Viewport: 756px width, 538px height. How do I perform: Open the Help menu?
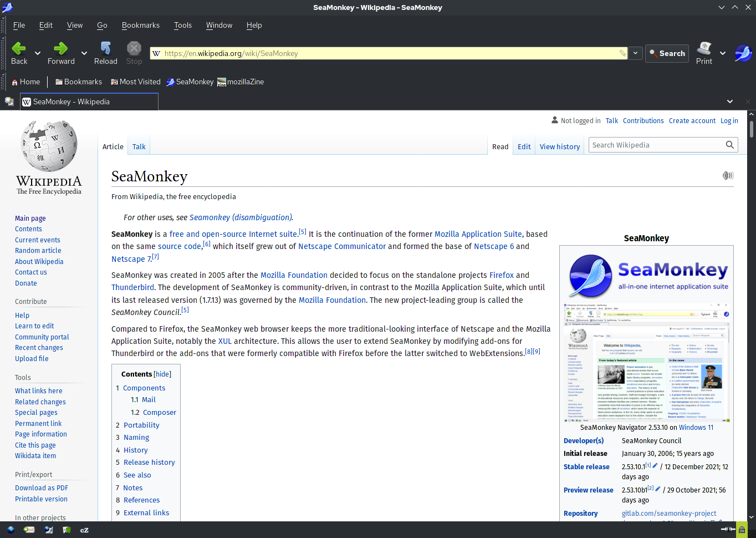pyautogui.click(x=254, y=25)
